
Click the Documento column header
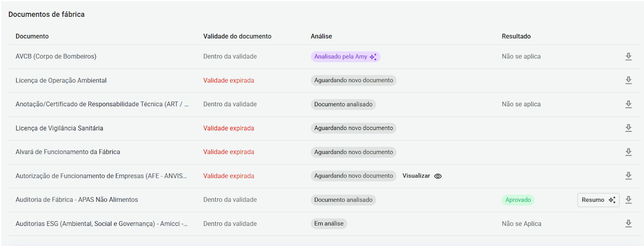click(32, 36)
